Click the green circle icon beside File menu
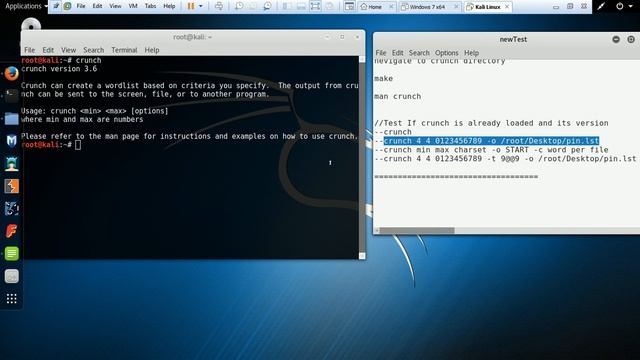 click(x=67, y=6)
